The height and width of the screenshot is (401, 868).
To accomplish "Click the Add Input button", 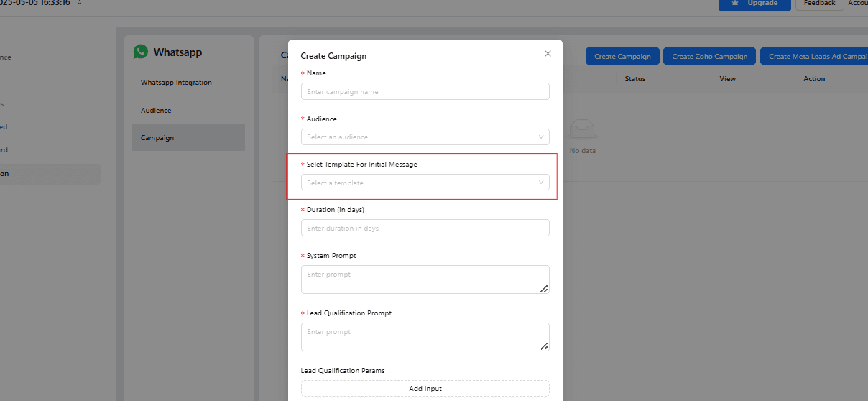I will (x=425, y=388).
